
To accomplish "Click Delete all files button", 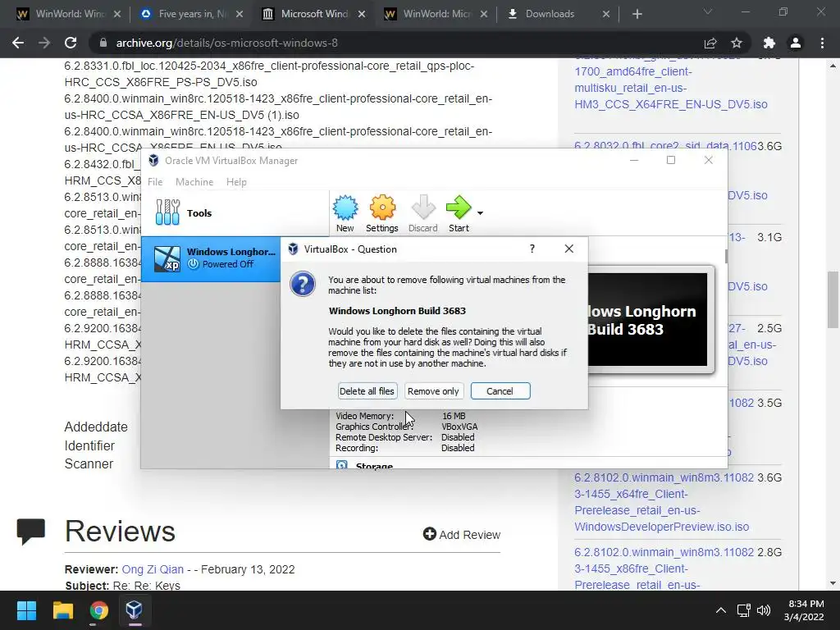I will point(367,391).
